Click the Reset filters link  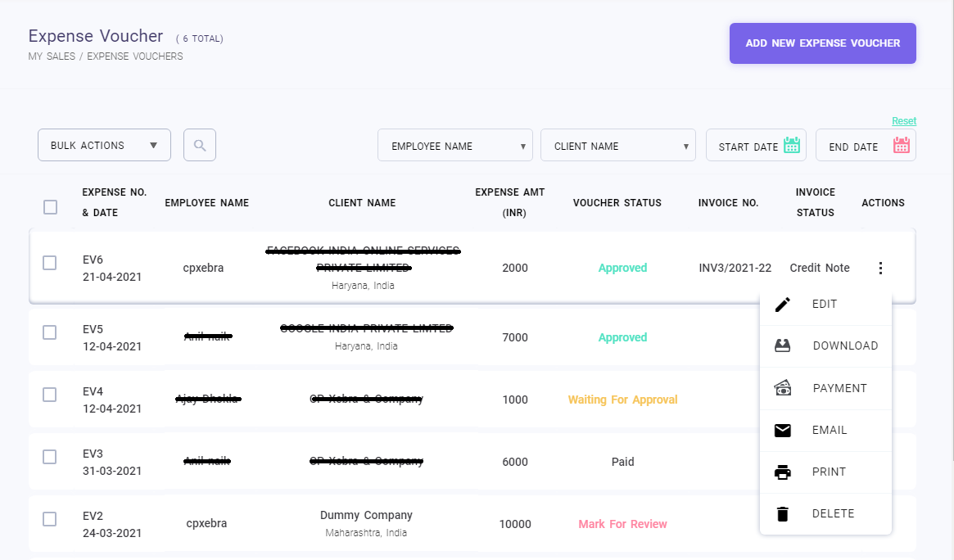point(903,121)
